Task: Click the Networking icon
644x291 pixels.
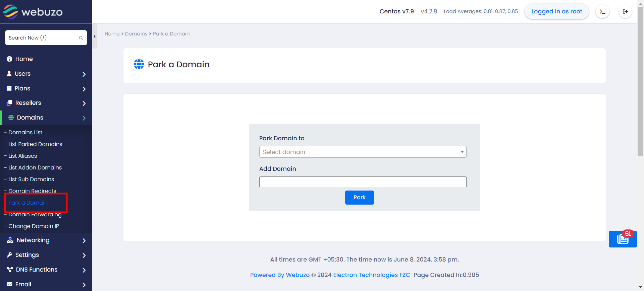Action: pos(10,240)
